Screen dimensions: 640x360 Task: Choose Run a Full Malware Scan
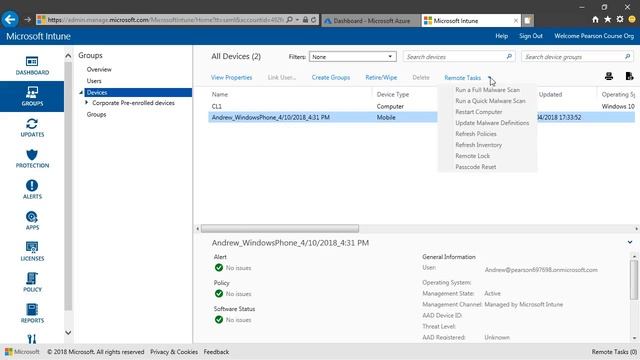pyautogui.click(x=487, y=90)
